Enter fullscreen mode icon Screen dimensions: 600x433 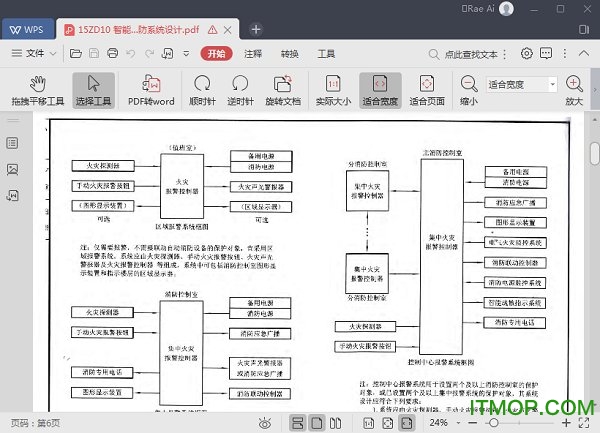(584, 423)
